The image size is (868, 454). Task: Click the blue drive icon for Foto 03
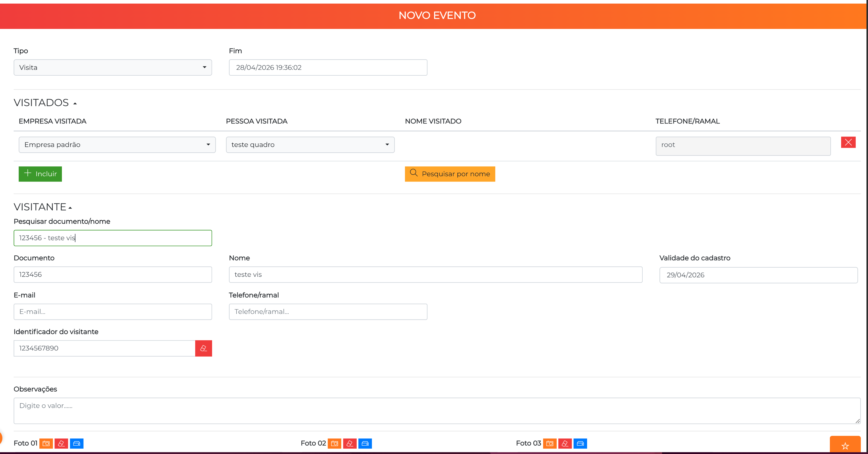click(580, 443)
